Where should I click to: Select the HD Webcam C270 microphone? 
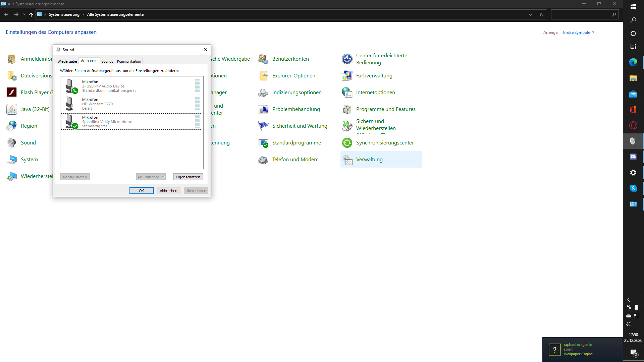click(131, 104)
